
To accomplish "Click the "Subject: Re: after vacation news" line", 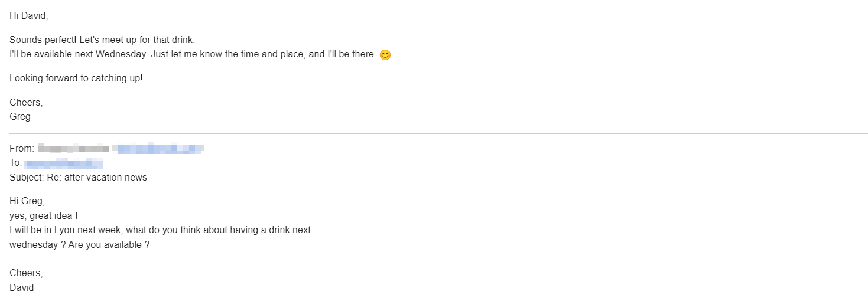I will [x=78, y=177].
